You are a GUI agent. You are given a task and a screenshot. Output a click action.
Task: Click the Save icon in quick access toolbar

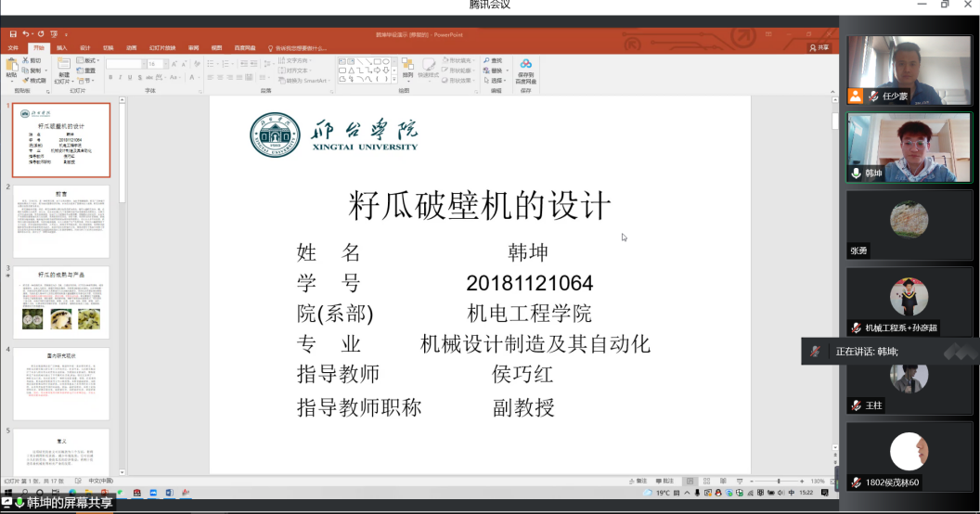[13, 34]
